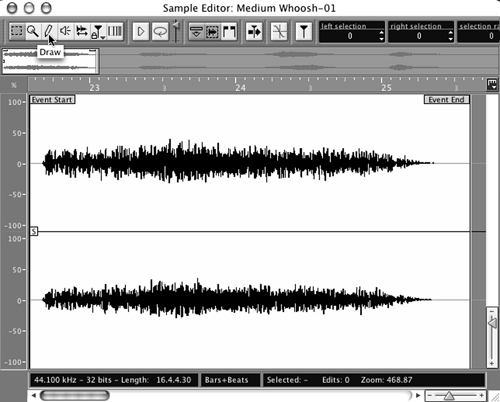The image size is (500, 402).
Task: Click the horizontal scrollbar thumb
Action: point(74,396)
